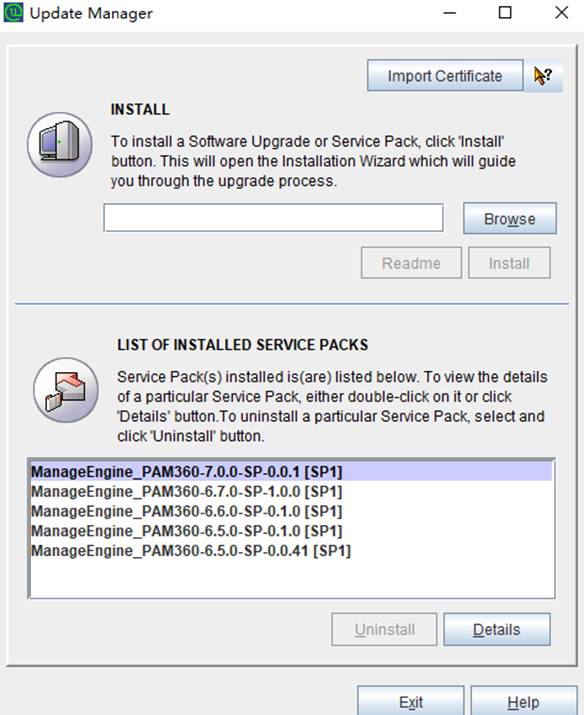The width and height of the screenshot is (584, 715).
Task: Click the installed service packs icon
Action: coord(66,390)
